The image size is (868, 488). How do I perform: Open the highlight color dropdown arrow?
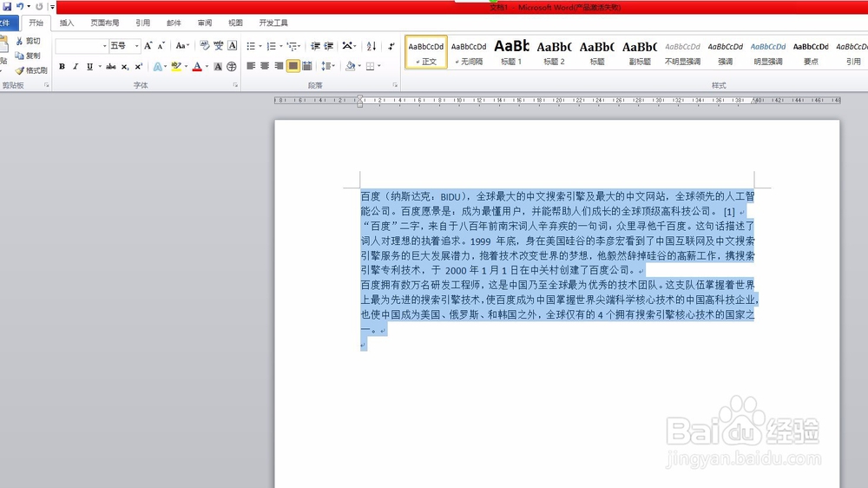186,67
